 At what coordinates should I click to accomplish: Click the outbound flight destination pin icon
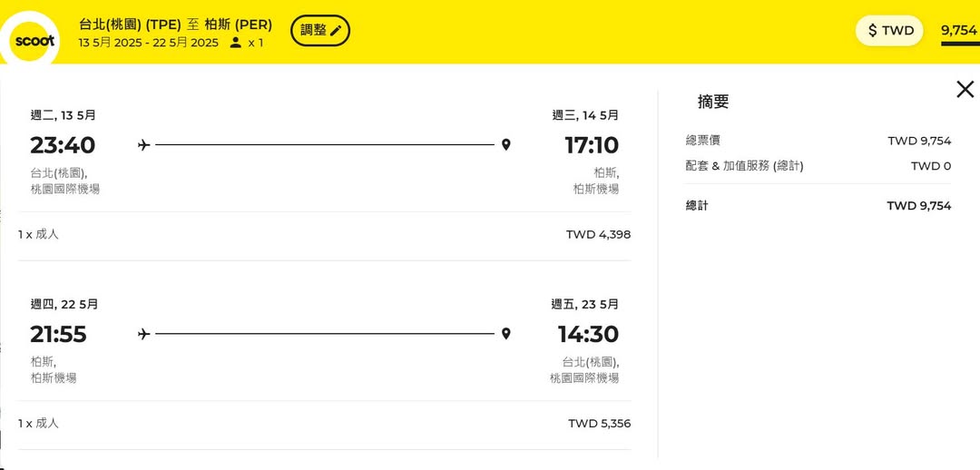[505, 145]
